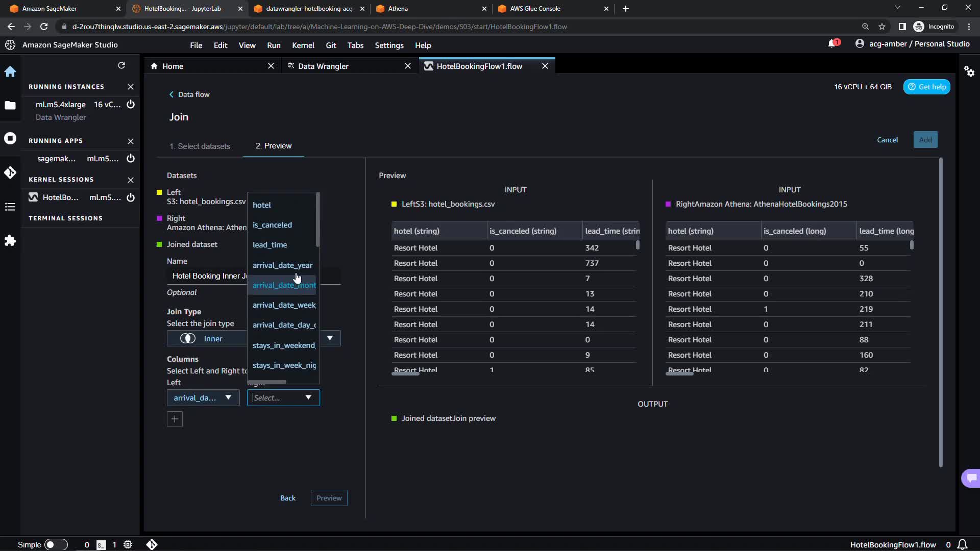
Task: Open the property inspector gears icon
Action: pos(969,71)
